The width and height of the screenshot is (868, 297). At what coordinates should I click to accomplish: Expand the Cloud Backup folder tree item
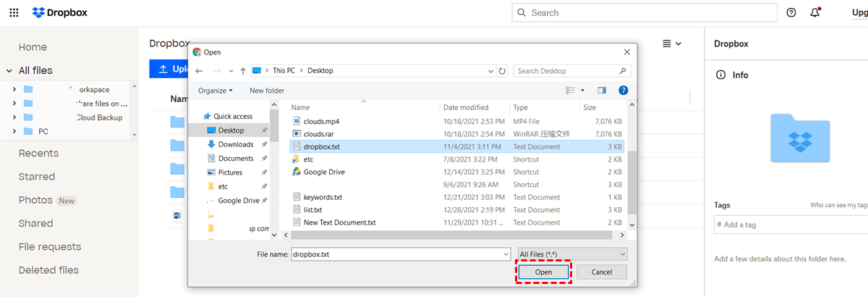14,117
